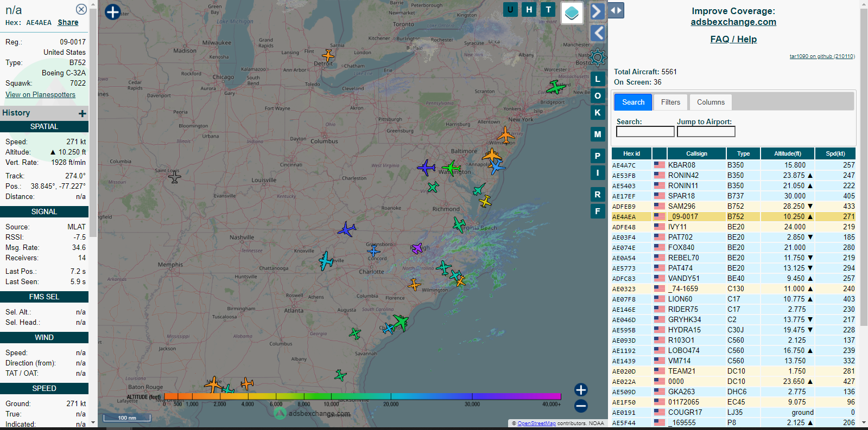
Task: Open tar1090 on github link
Action: pos(822,56)
